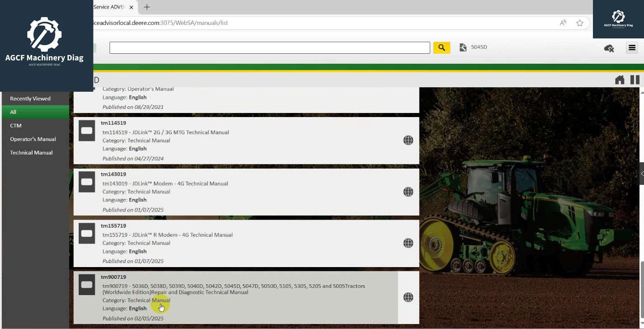Bookmark the page with the star icon

580,22
